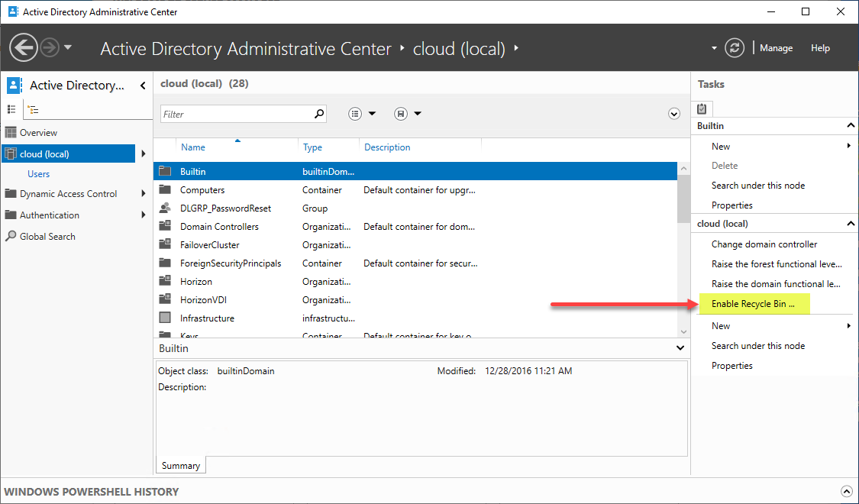Click Enable Recycle Bin task

click(753, 303)
